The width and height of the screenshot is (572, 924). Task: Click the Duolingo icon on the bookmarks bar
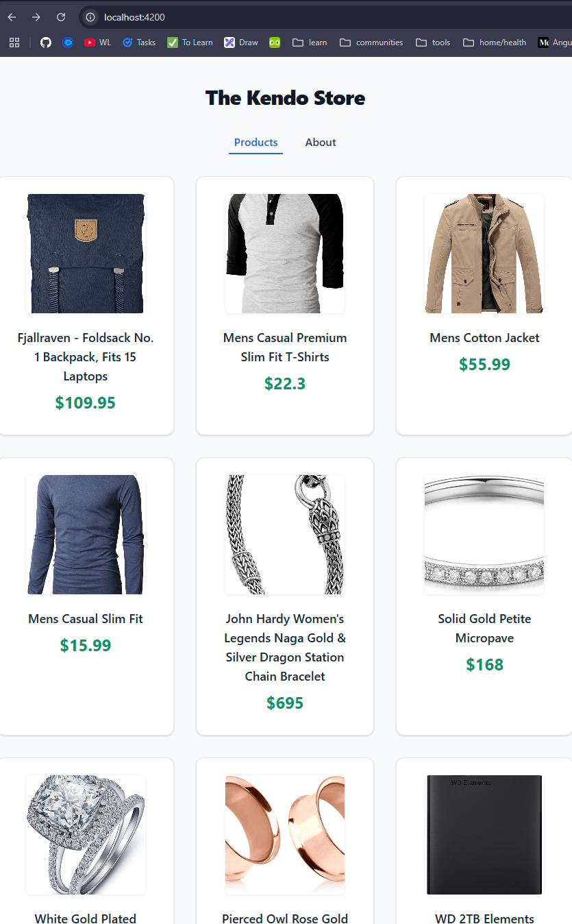pos(274,42)
